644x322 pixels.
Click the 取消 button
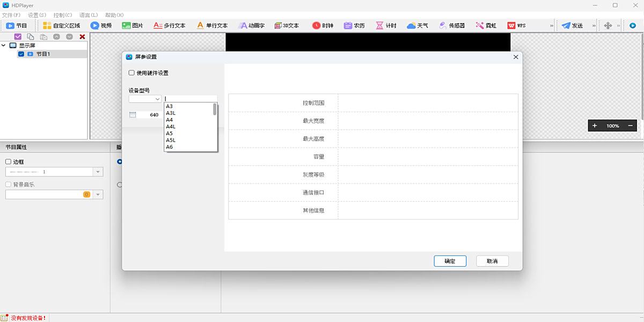(492, 261)
